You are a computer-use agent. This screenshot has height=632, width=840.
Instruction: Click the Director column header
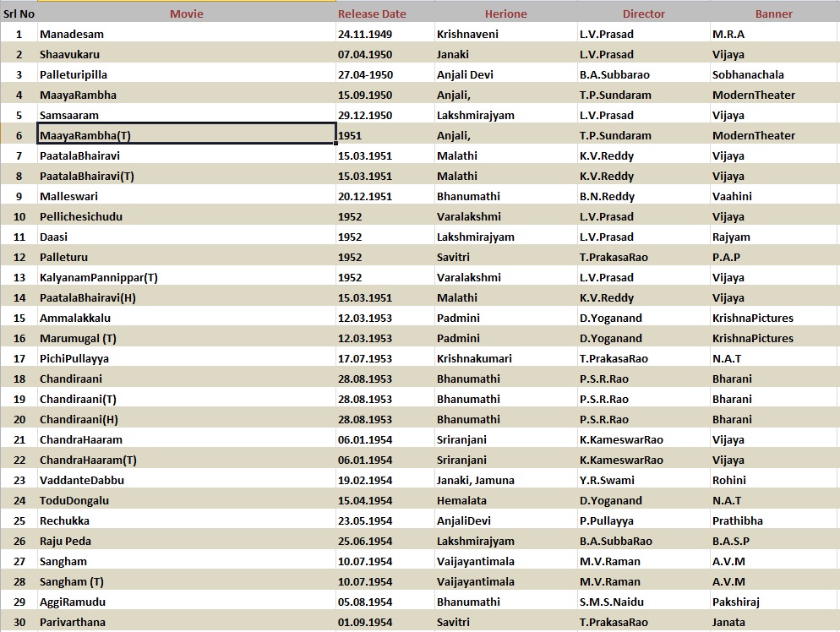point(644,14)
